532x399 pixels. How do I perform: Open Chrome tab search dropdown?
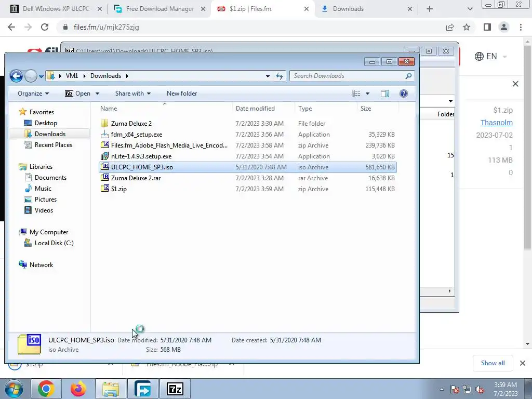point(470,9)
